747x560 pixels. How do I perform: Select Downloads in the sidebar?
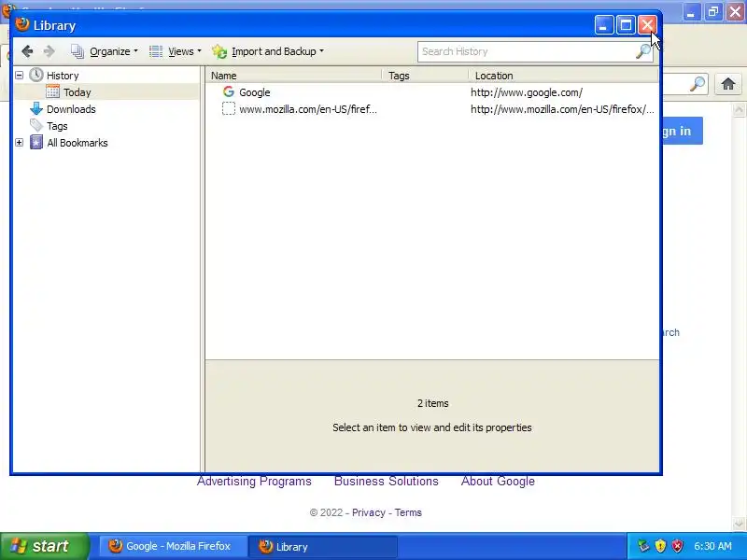click(x=71, y=109)
